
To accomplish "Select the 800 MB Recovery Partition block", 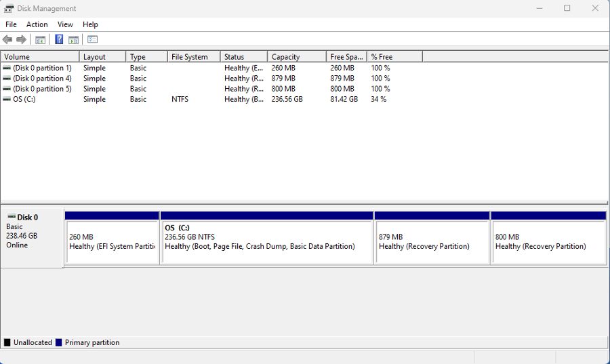I will pyautogui.click(x=548, y=242).
